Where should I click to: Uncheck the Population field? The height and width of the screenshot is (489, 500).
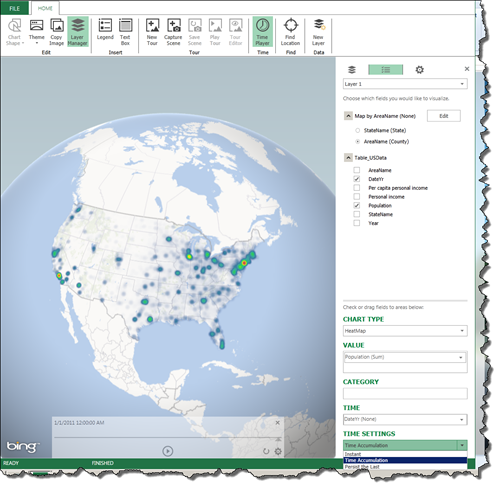[357, 205]
